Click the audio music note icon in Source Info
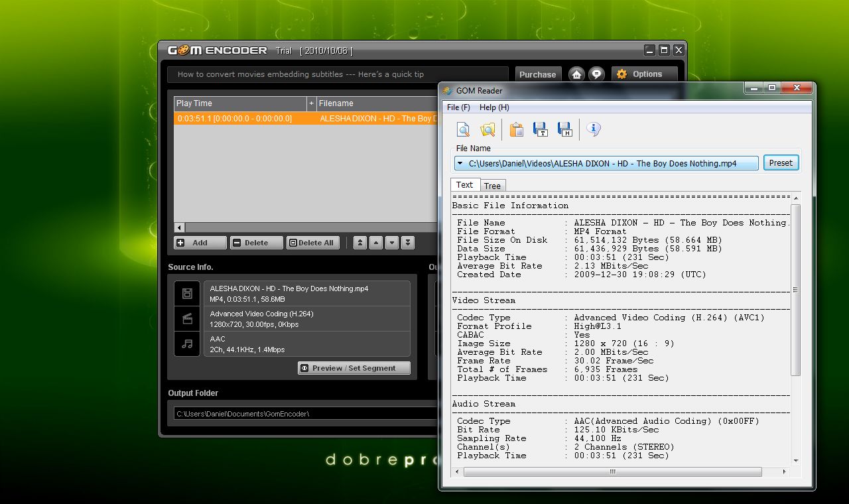The height and width of the screenshot is (504, 849). [187, 344]
